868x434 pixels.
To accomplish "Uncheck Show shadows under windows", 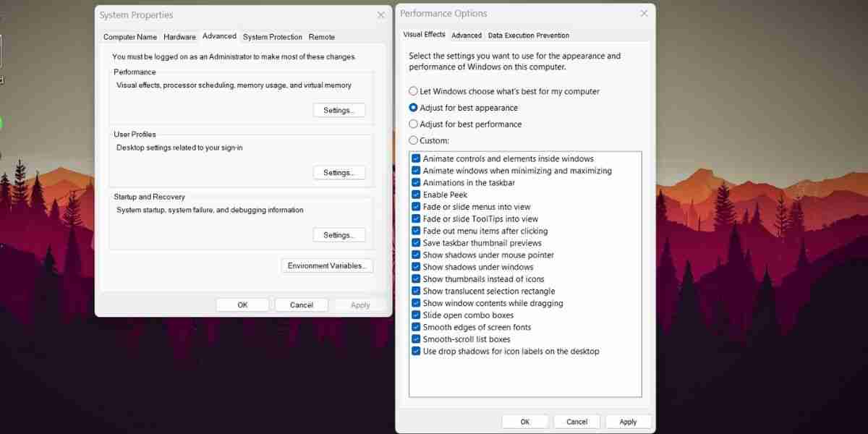I will pyautogui.click(x=416, y=267).
